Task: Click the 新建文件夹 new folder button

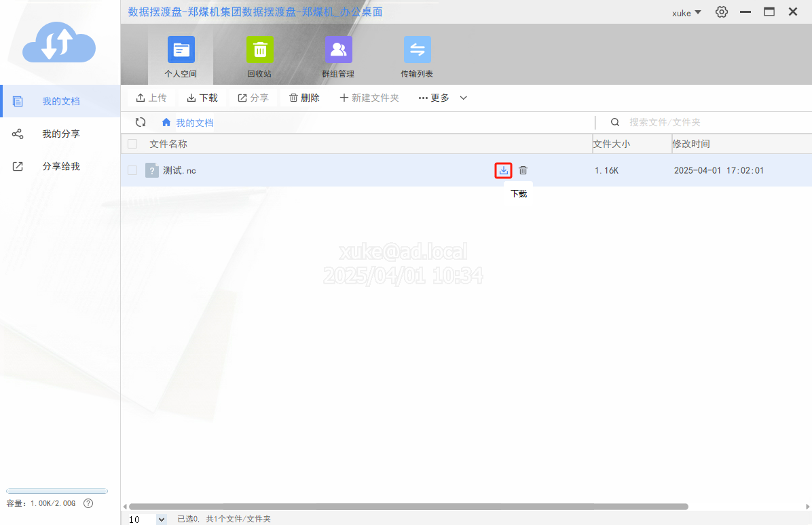Action: [369, 98]
